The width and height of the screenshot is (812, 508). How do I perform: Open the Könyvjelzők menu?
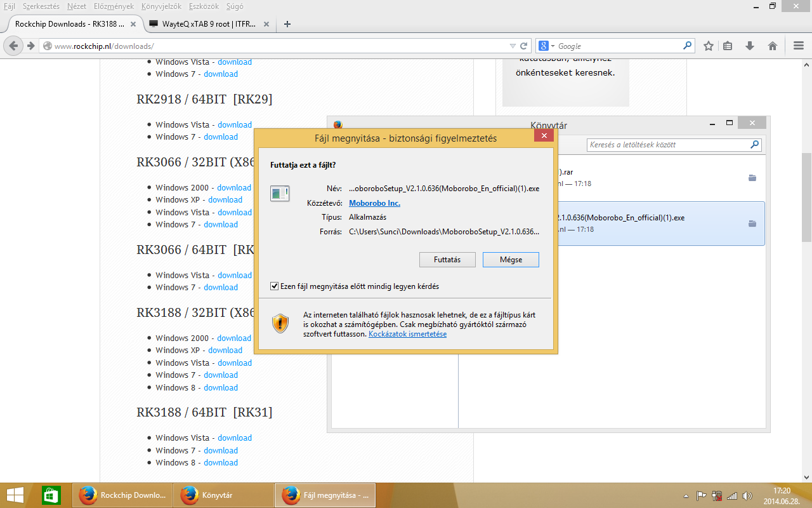161,6
